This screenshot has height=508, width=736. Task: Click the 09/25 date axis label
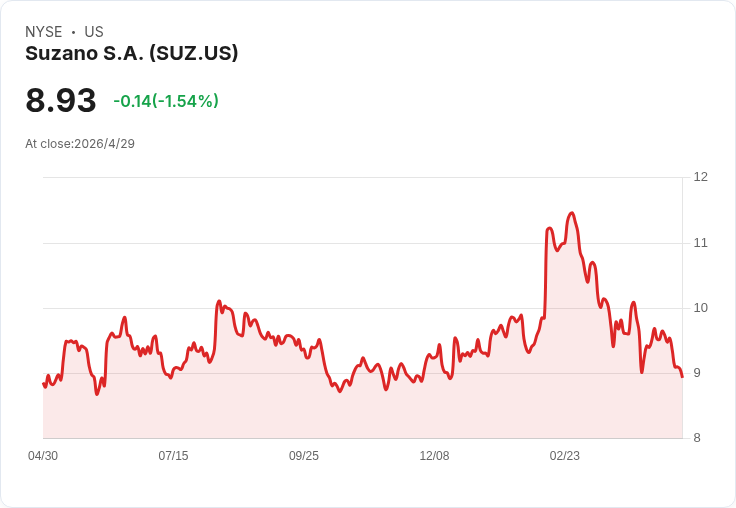(304, 456)
